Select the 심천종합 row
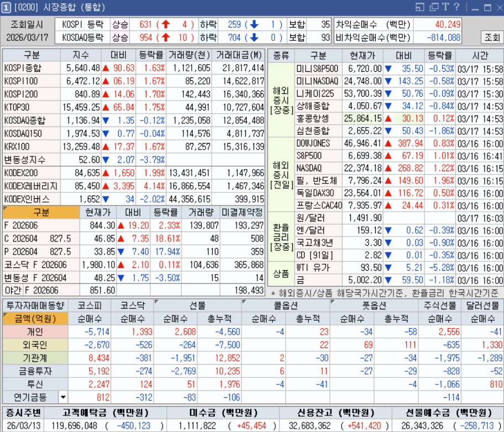The image size is (504, 432). click(399, 131)
